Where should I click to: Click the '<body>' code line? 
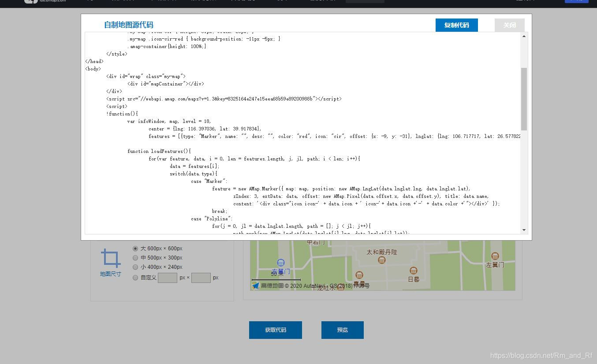93,69
